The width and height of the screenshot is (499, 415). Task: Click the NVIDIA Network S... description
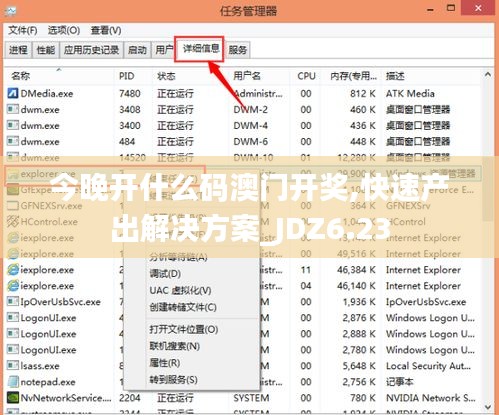430,398
